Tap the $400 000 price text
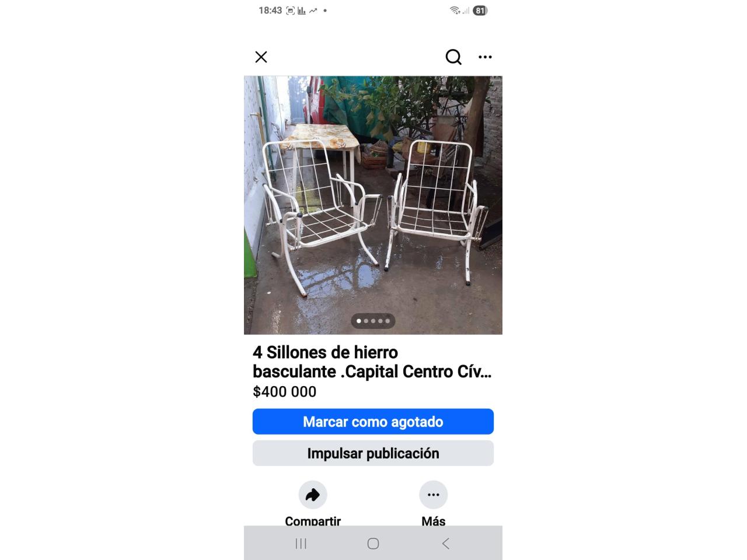The image size is (747, 560). 284,391
